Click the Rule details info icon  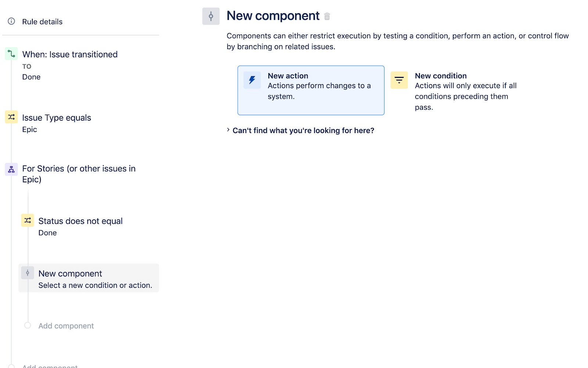[11, 21]
